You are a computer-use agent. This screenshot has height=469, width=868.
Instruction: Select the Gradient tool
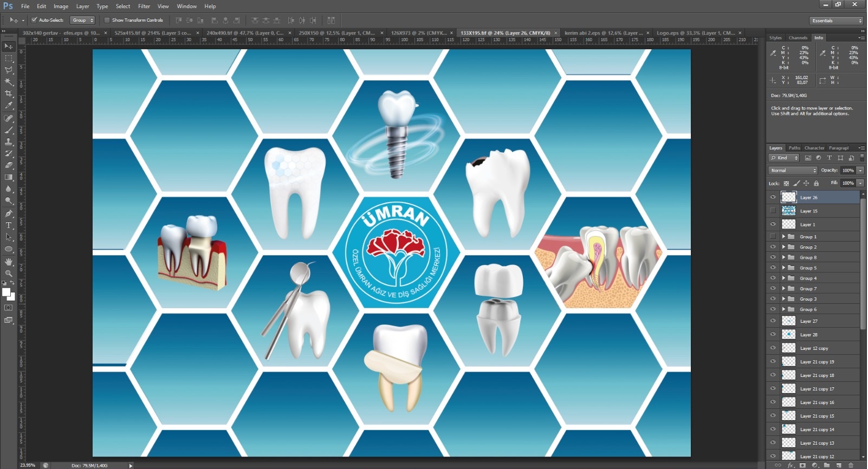pyautogui.click(x=9, y=177)
